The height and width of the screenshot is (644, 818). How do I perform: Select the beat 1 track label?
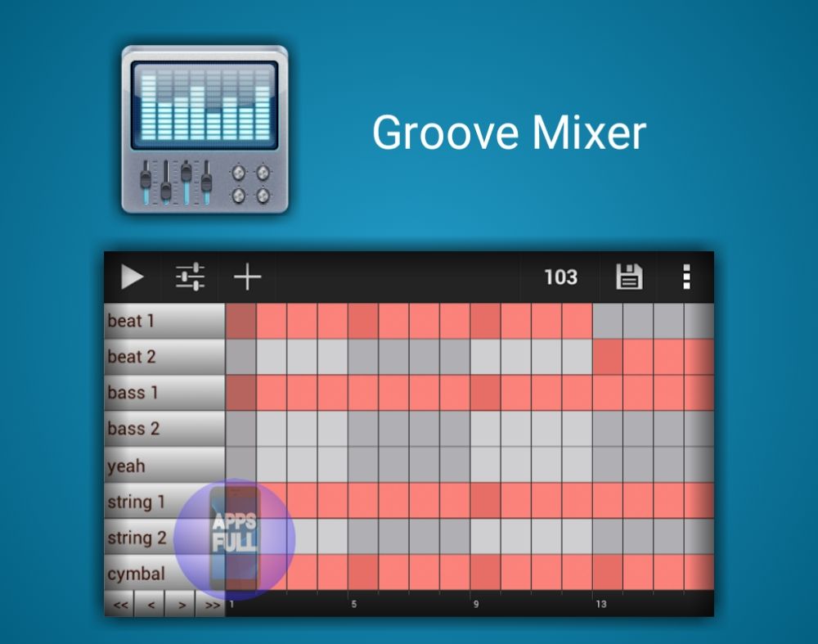[x=165, y=321]
